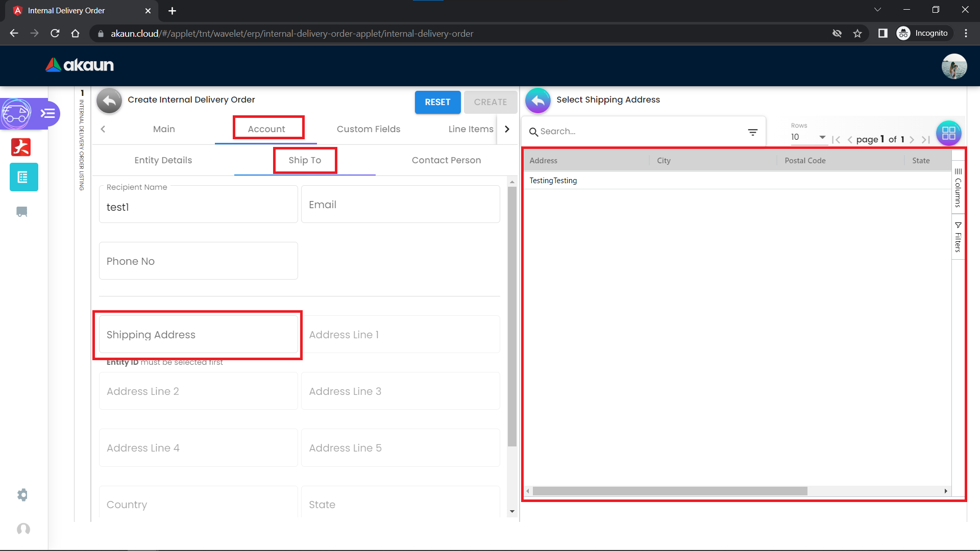Click the search filter options icon
Image resolution: width=980 pixels, height=551 pixels.
point(752,132)
